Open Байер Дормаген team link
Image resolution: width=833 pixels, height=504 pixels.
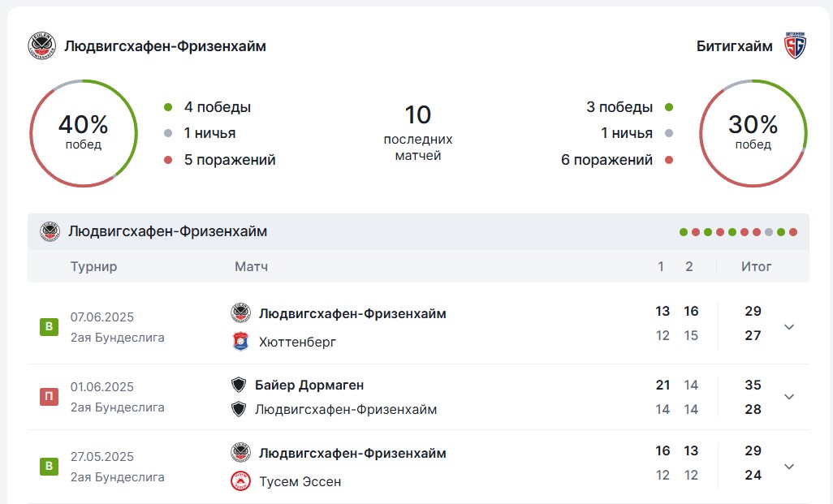tap(309, 385)
